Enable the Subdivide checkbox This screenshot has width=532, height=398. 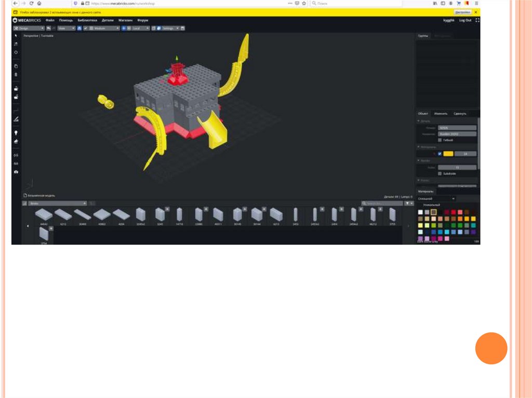(440, 174)
